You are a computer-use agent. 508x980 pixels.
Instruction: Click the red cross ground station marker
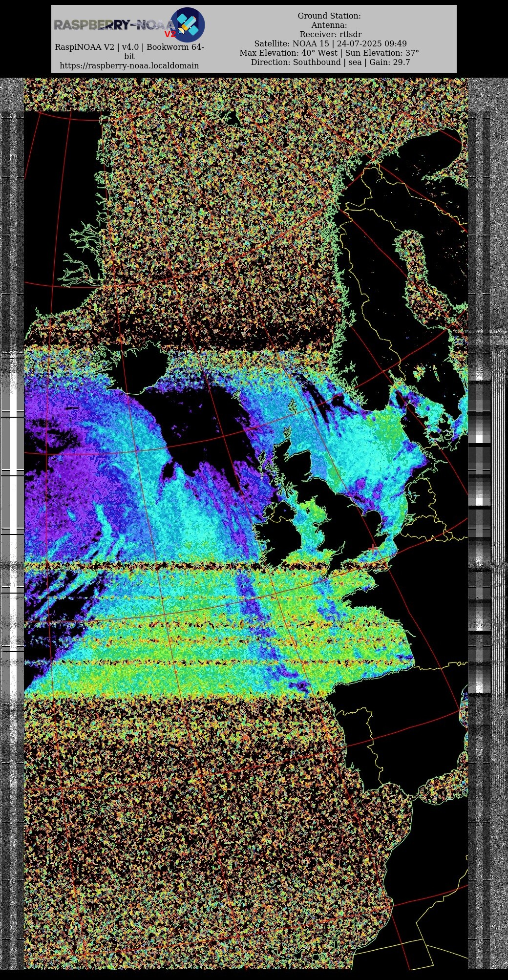point(373,549)
